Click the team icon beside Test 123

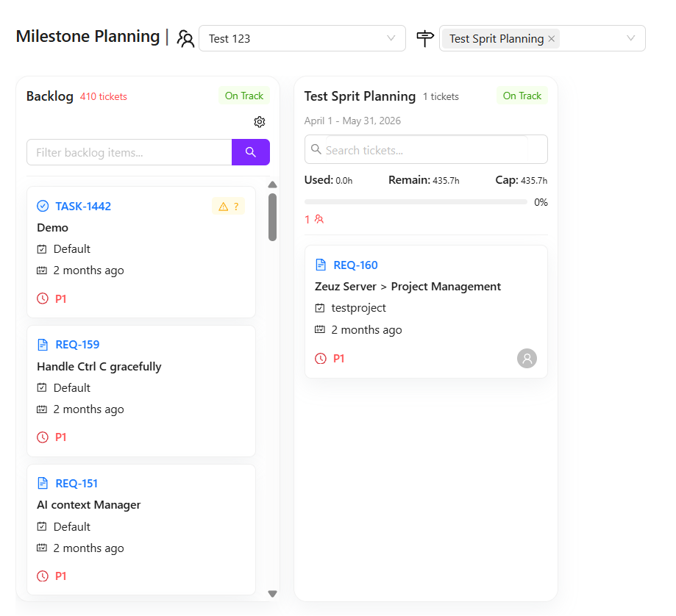point(186,39)
